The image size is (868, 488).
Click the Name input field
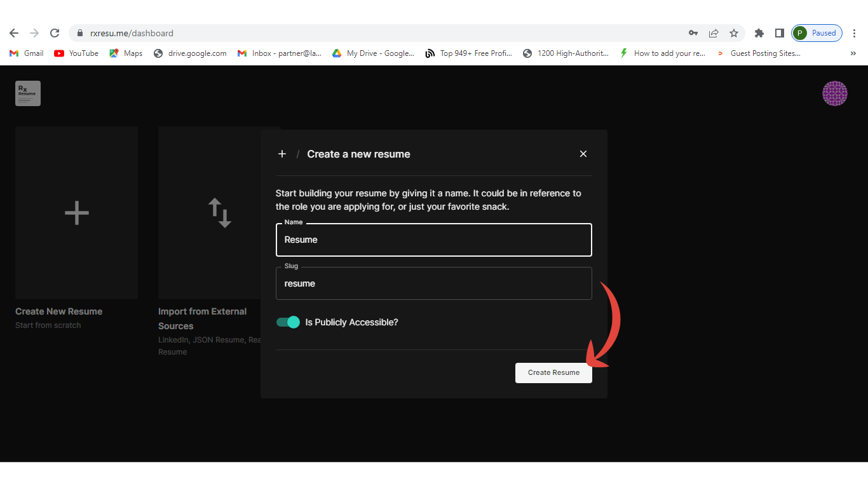click(433, 240)
